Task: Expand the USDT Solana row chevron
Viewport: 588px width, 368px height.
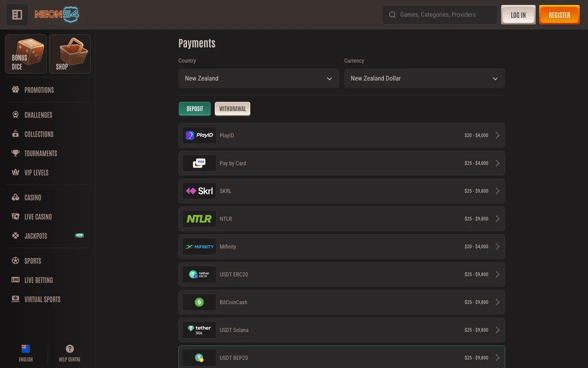Action: click(497, 330)
